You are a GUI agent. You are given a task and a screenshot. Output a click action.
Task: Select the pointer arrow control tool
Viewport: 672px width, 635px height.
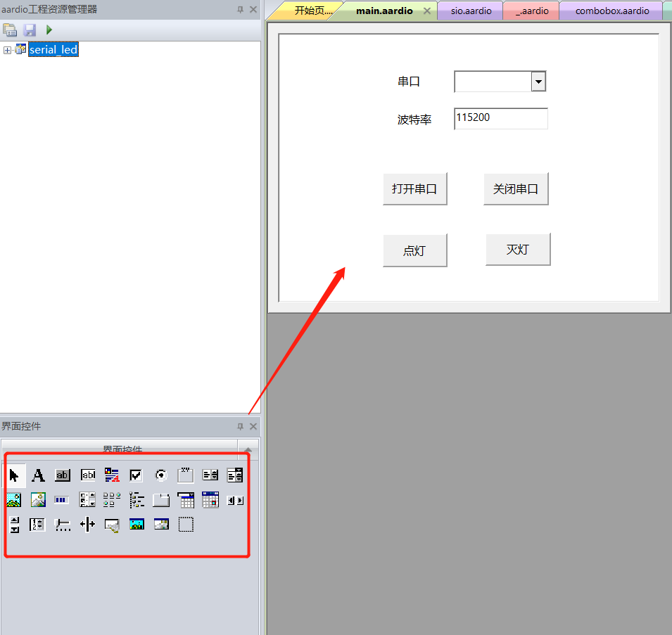click(x=14, y=475)
